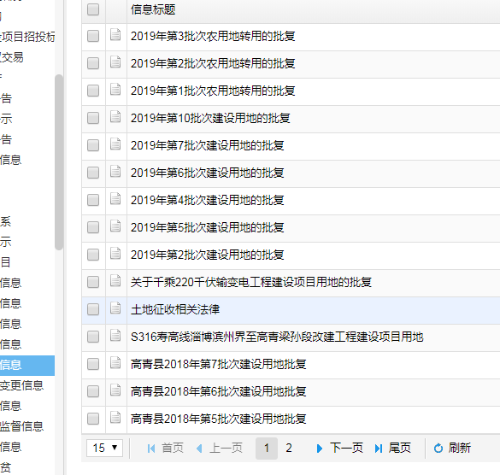Select the 变更信息 sidebar item
Image resolution: width=500 pixels, height=475 pixels.
coord(22,386)
